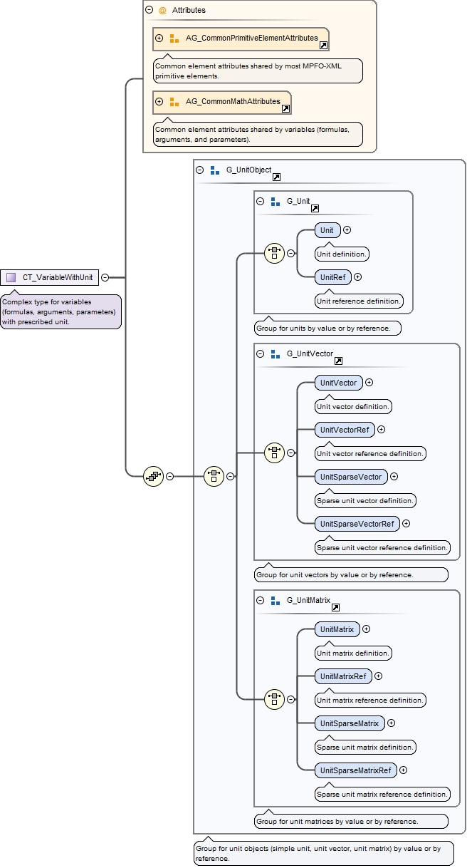Screen dimensions: 467x868
Task: Collapse the G_UnitVector group
Action: pyautogui.click(x=260, y=354)
